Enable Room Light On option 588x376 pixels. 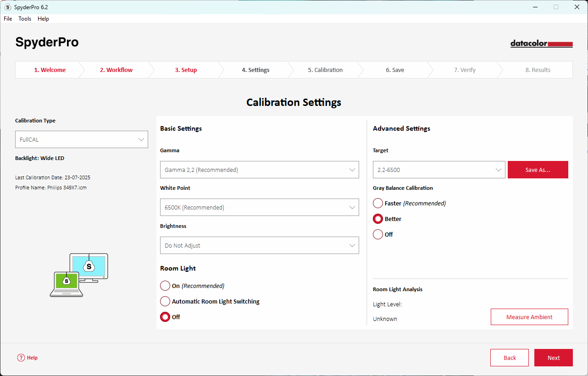pos(165,286)
